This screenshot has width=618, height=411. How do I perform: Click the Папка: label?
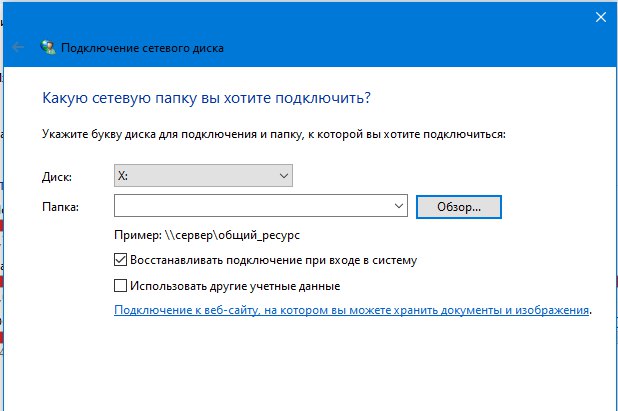click(x=60, y=207)
